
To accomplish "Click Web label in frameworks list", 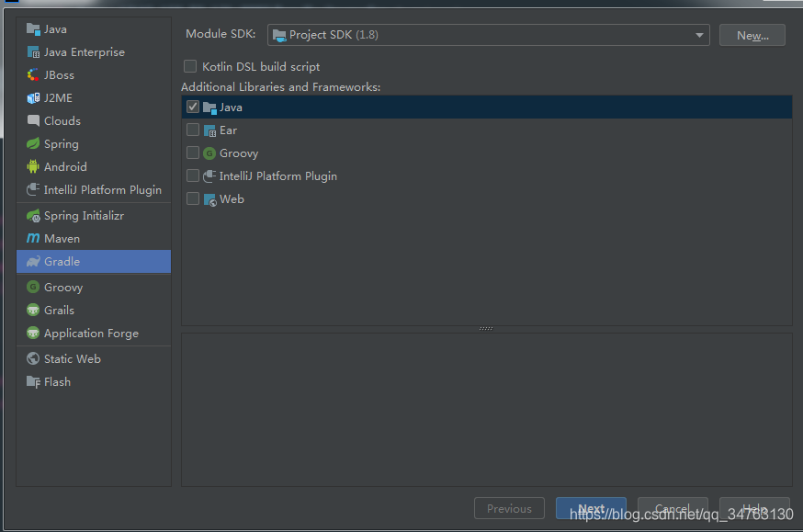I will click(232, 199).
